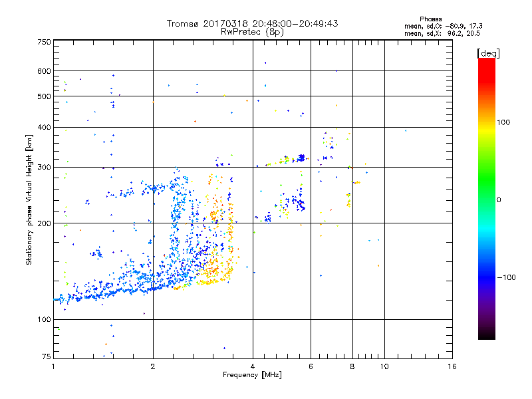The image size is (532, 399).
Task: Click the x-axis tick label '16'
Action: click(x=452, y=366)
